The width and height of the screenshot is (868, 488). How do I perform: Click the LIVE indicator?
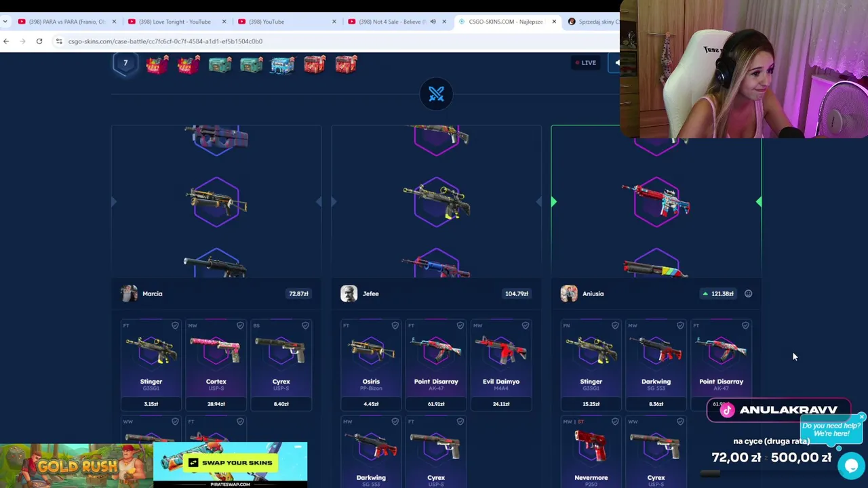586,63
